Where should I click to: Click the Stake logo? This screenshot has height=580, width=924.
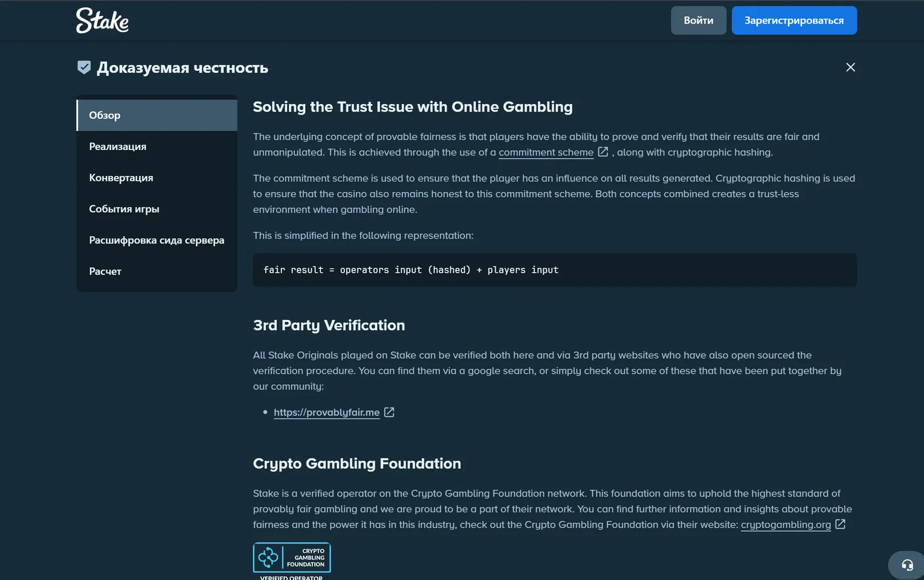tap(102, 20)
